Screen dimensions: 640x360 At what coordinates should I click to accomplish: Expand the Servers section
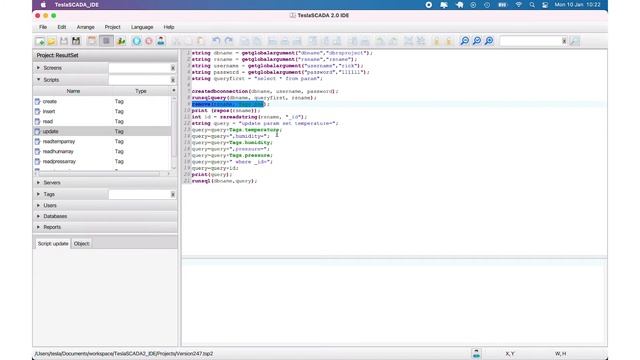39,182
